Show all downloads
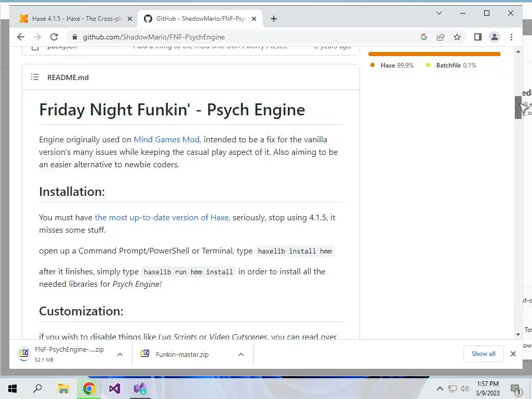Screen dimensions: 532x399 484,353
